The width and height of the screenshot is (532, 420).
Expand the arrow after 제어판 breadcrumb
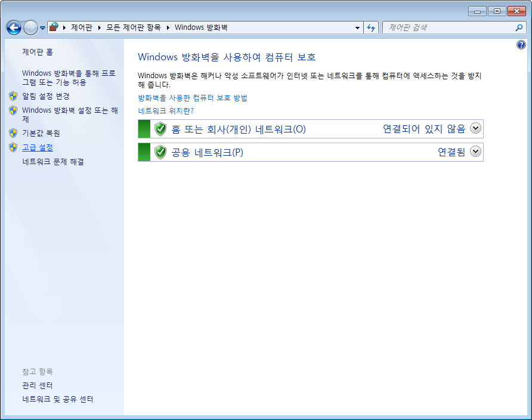tap(100, 27)
